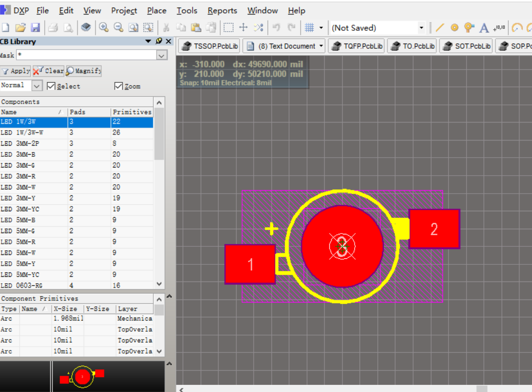Image resolution: width=532 pixels, height=392 pixels.
Task: Switch to the SOT.PcbLib tab
Action: 467,46
